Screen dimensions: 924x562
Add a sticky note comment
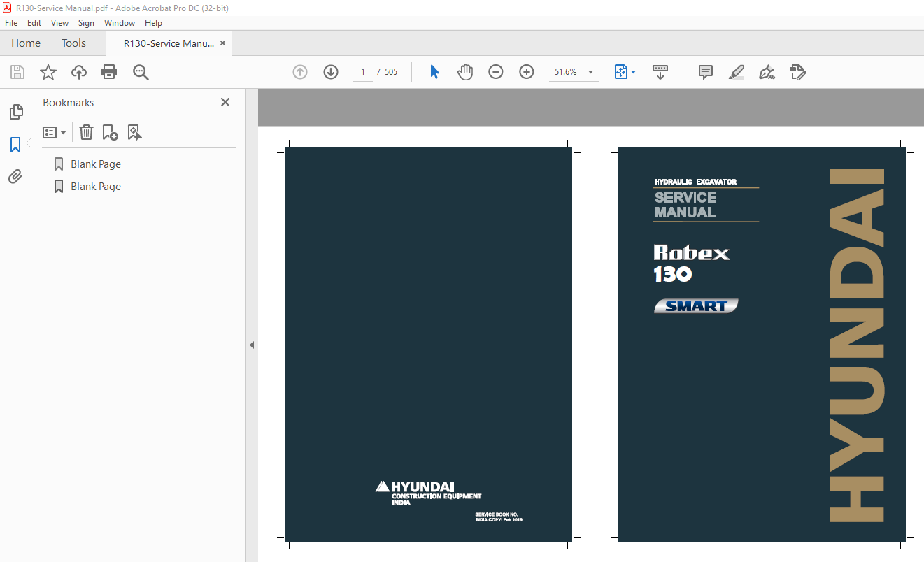pyautogui.click(x=706, y=72)
